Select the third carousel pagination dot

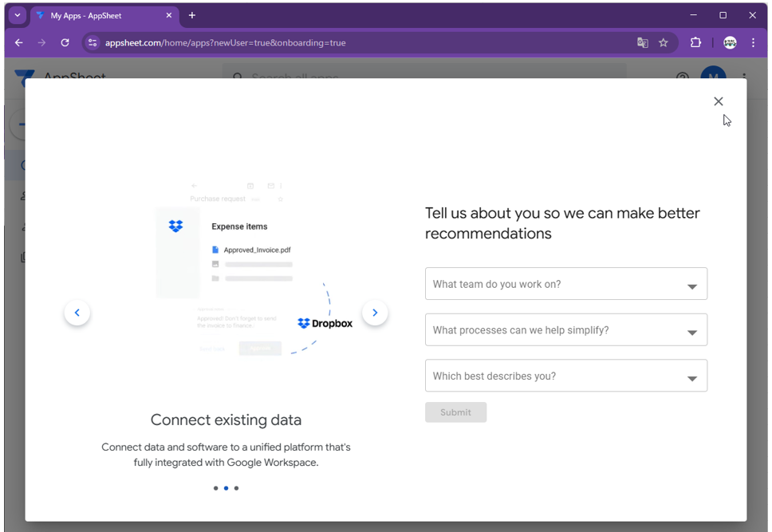point(237,488)
